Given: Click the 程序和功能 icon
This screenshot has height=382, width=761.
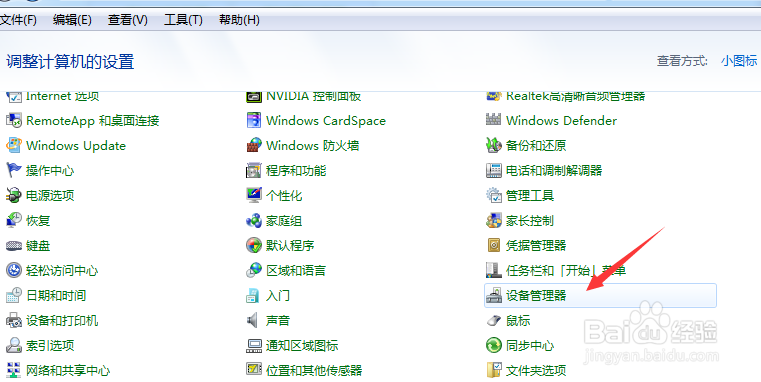Looking at the screenshot, I should [x=254, y=170].
